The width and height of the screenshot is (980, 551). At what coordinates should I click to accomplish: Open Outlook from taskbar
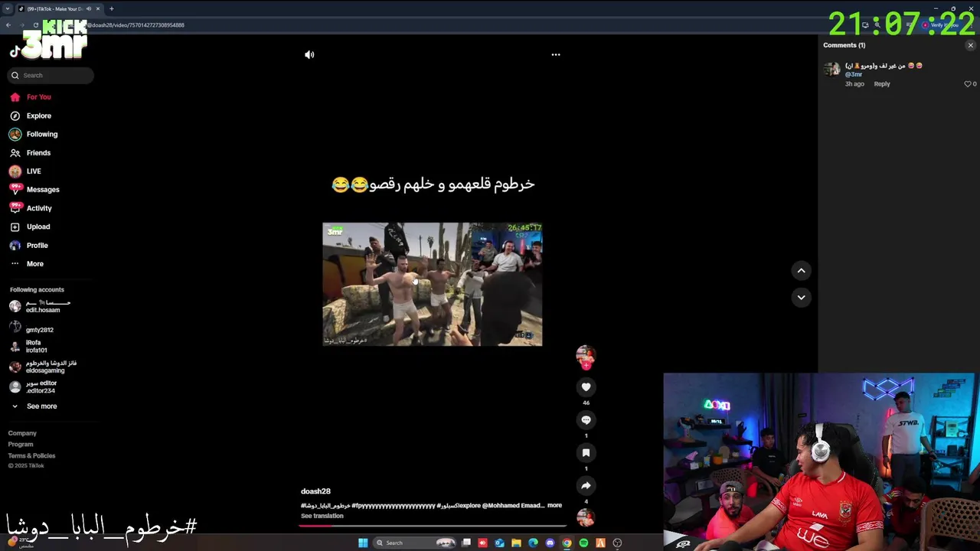(x=499, y=543)
